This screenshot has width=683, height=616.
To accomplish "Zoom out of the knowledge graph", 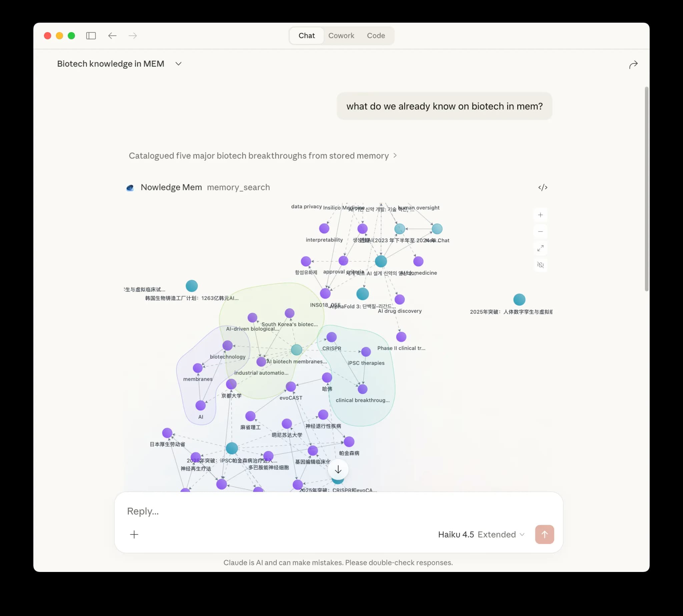I will coord(540,232).
